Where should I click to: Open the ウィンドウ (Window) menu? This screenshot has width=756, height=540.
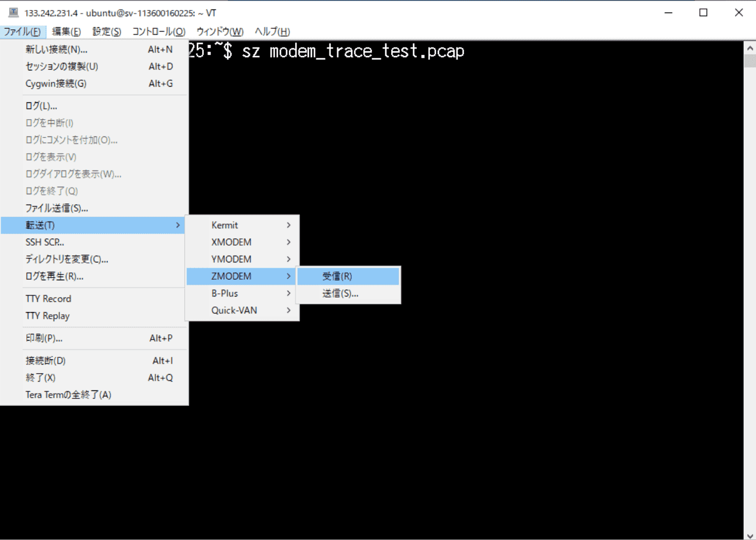click(x=219, y=31)
